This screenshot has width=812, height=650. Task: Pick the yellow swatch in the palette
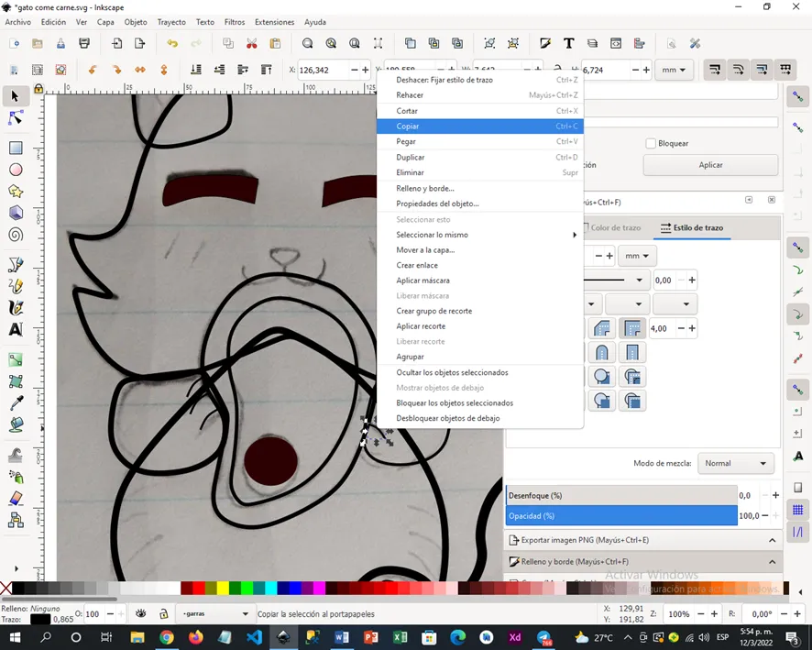pos(223,589)
